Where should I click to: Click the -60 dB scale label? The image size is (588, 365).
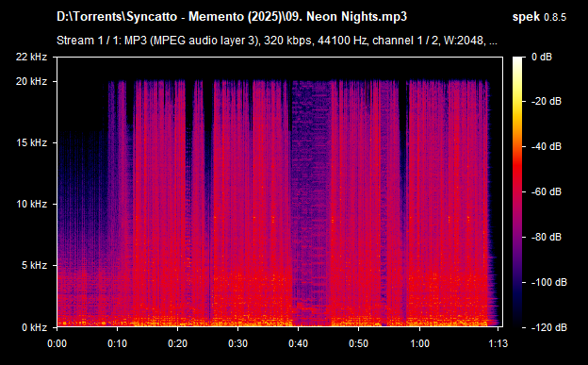coord(547,191)
